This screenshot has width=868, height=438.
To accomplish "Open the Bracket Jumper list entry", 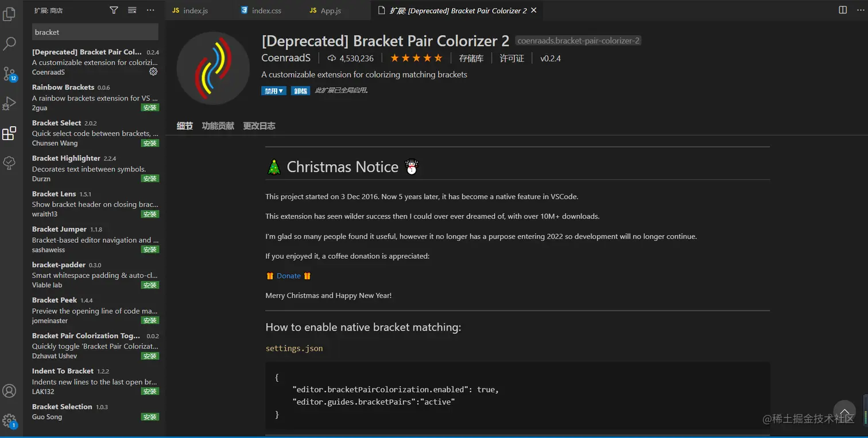I will tap(95, 239).
